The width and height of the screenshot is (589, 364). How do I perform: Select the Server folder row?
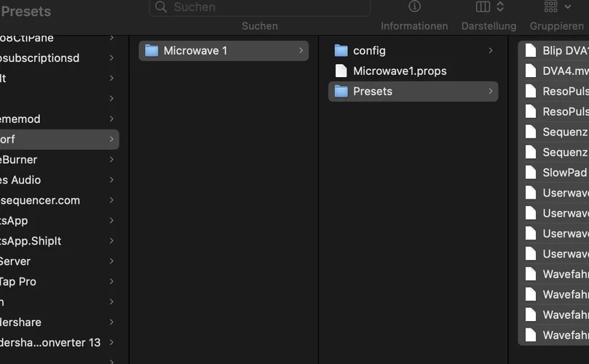click(x=60, y=261)
